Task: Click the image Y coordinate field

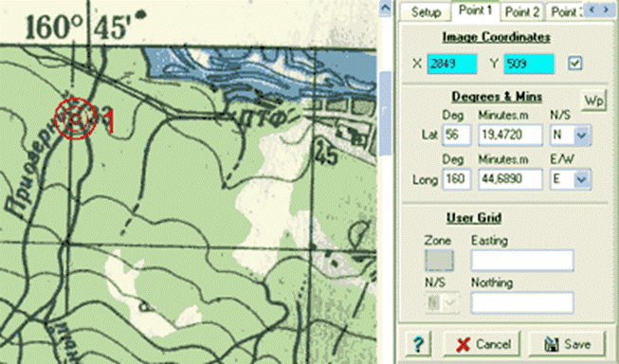Action: click(x=529, y=64)
